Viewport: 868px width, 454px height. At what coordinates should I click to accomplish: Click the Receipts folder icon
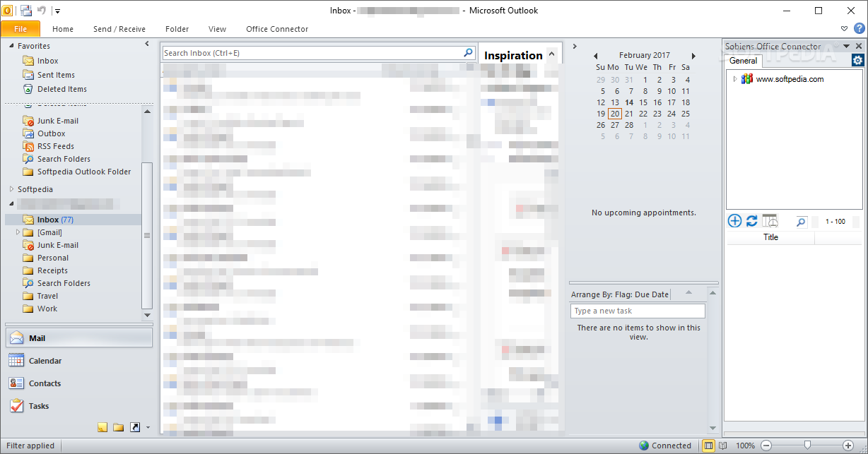28,270
